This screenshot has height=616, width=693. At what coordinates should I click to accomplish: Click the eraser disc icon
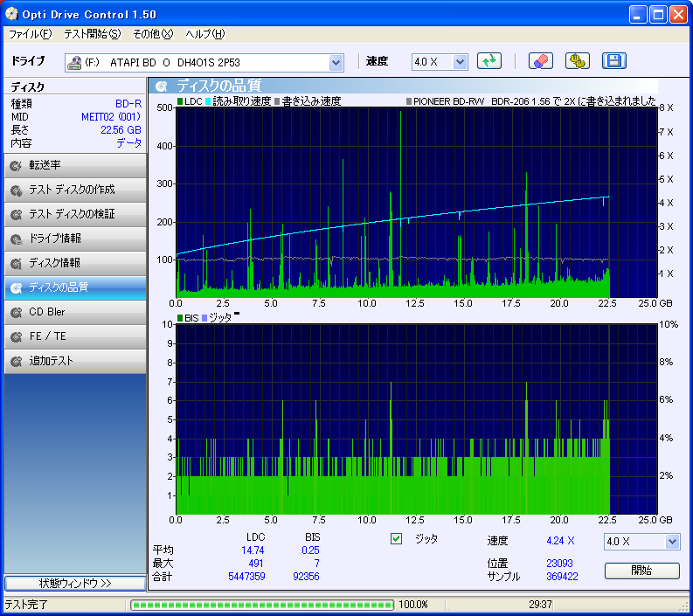click(541, 61)
